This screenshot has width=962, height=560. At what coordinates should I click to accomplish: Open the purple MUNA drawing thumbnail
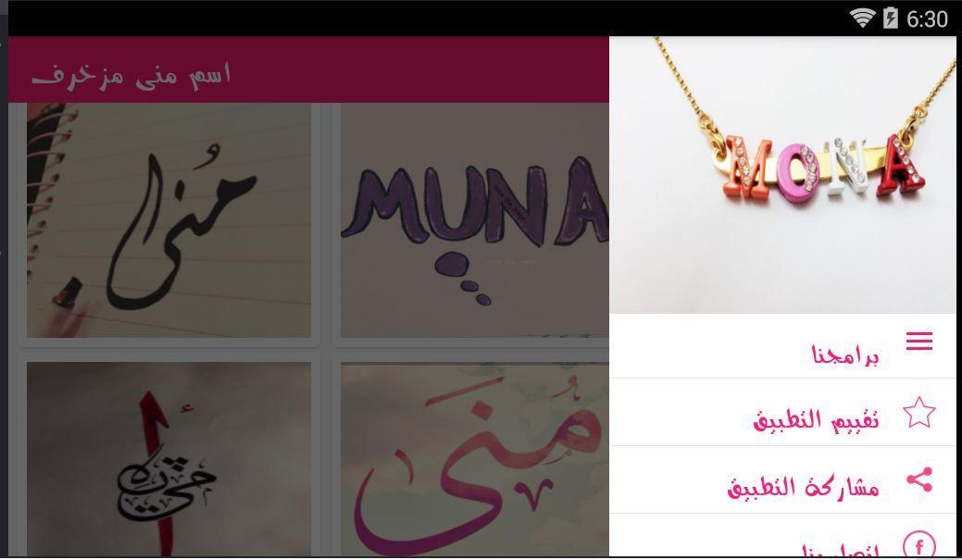[x=475, y=220]
